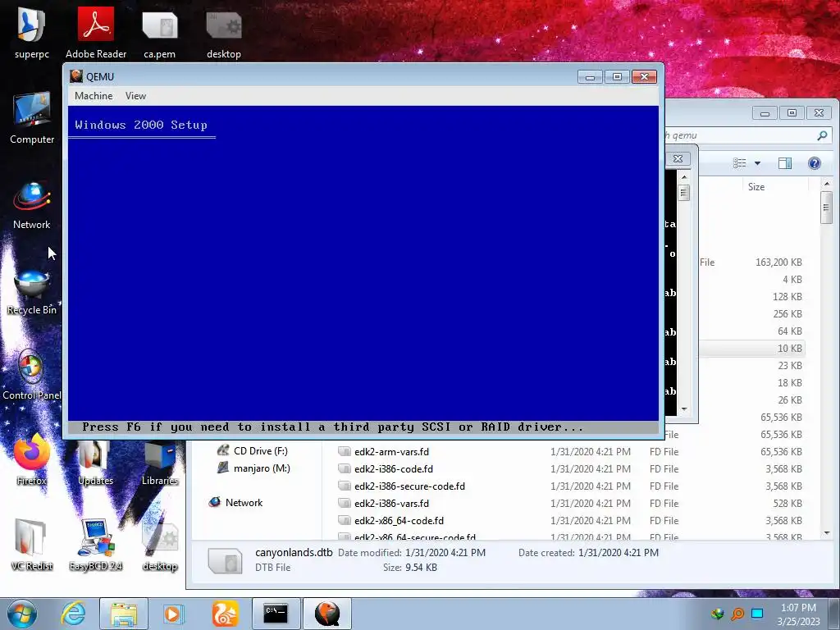
Task: Select the edk2-arm-vars.fd file
Action: click(391, 452)
